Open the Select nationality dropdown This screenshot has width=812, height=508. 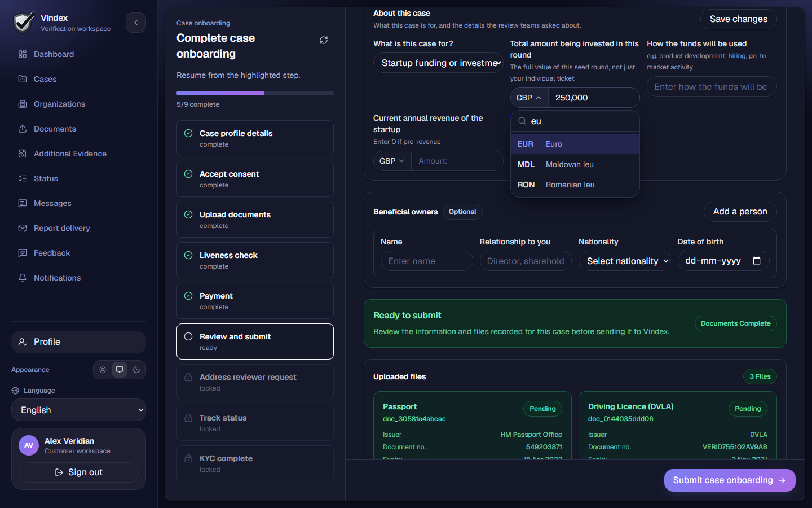(x=625, y=261)
